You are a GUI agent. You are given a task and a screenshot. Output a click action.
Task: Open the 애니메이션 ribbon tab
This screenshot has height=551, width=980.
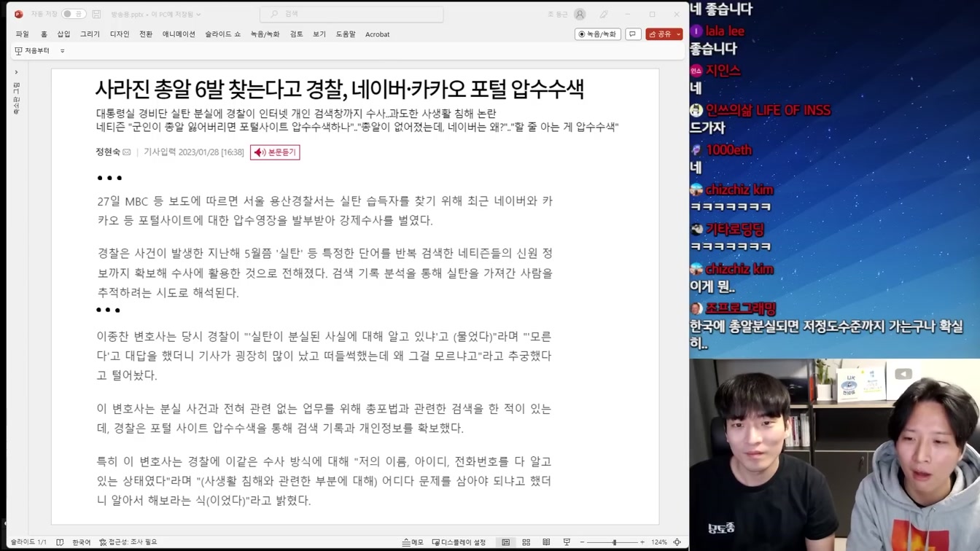pos(179,34)
